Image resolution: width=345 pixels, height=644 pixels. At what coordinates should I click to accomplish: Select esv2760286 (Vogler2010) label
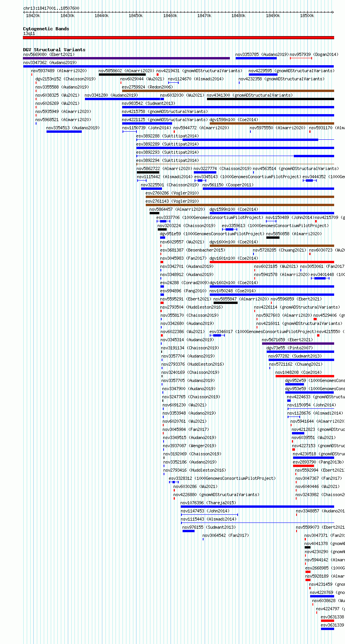click(x=172, y=193)
